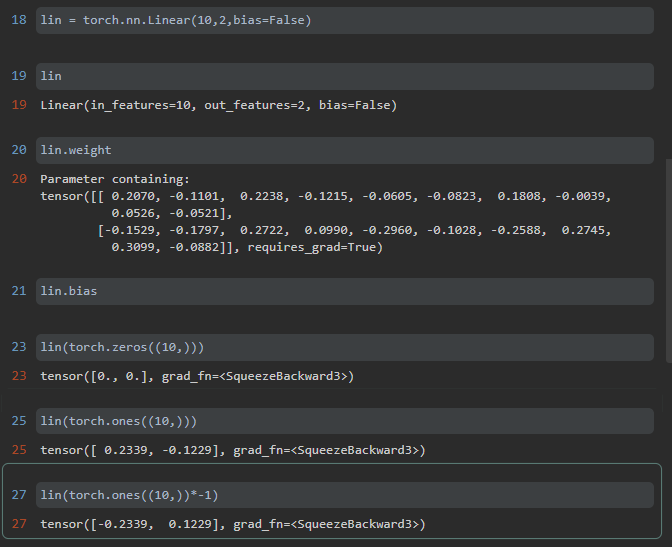Viewport: 672px width, 547px height.
Task: Click weight value -0.0039 in tensor output
Action: (x=580, y=196)
